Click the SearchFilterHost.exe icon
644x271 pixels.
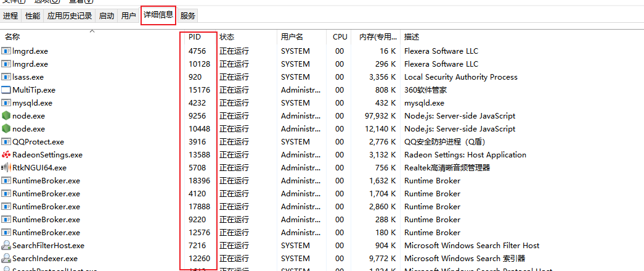tap(6, 246)
